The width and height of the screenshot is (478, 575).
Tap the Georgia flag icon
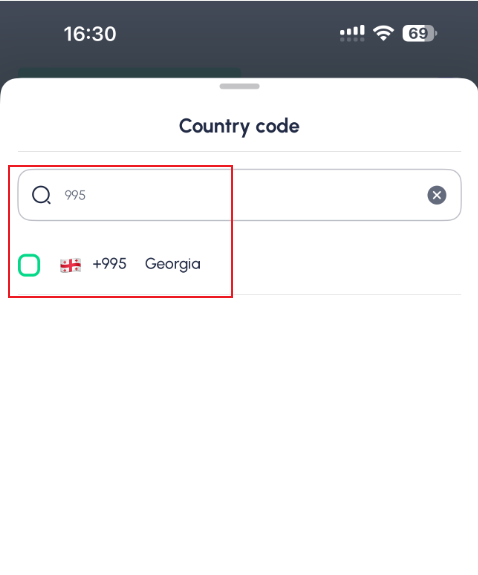70,265
